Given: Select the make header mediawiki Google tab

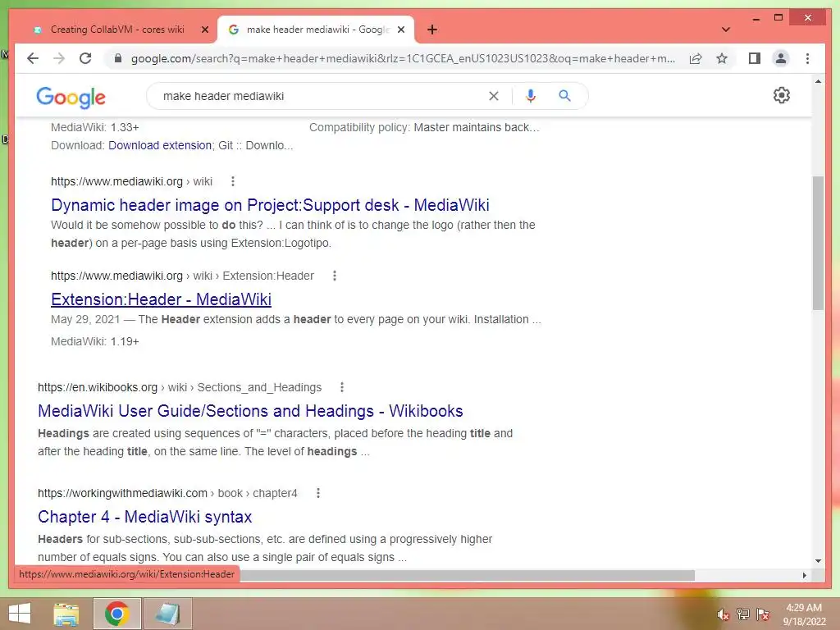Looking at the screenshot, I should point(317,30).
